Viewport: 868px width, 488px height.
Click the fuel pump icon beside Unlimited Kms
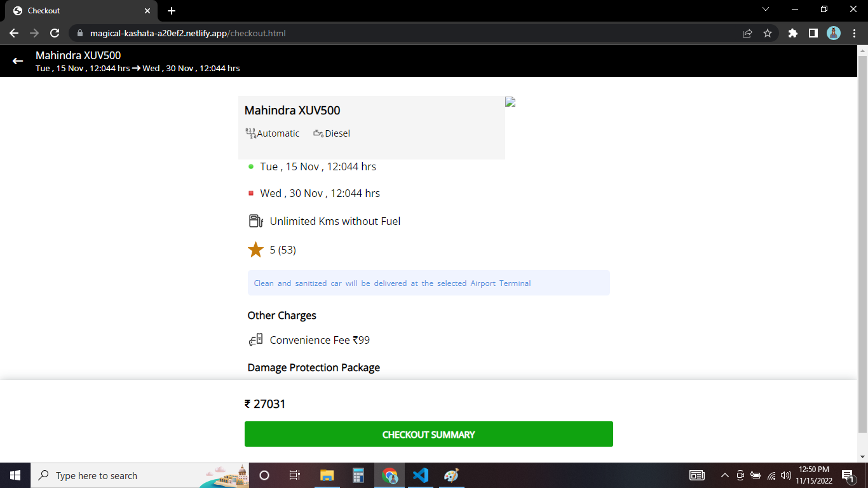[x=255, y=221]
